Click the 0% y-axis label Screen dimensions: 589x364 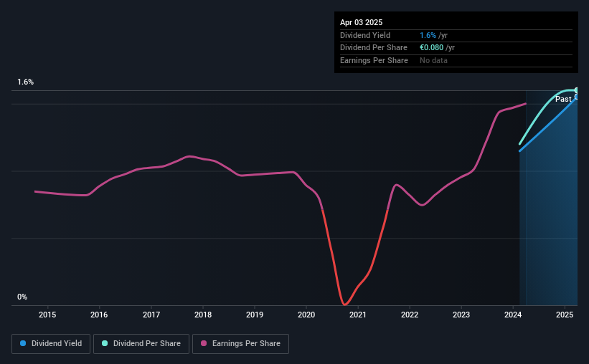click(x=22, y=297)
